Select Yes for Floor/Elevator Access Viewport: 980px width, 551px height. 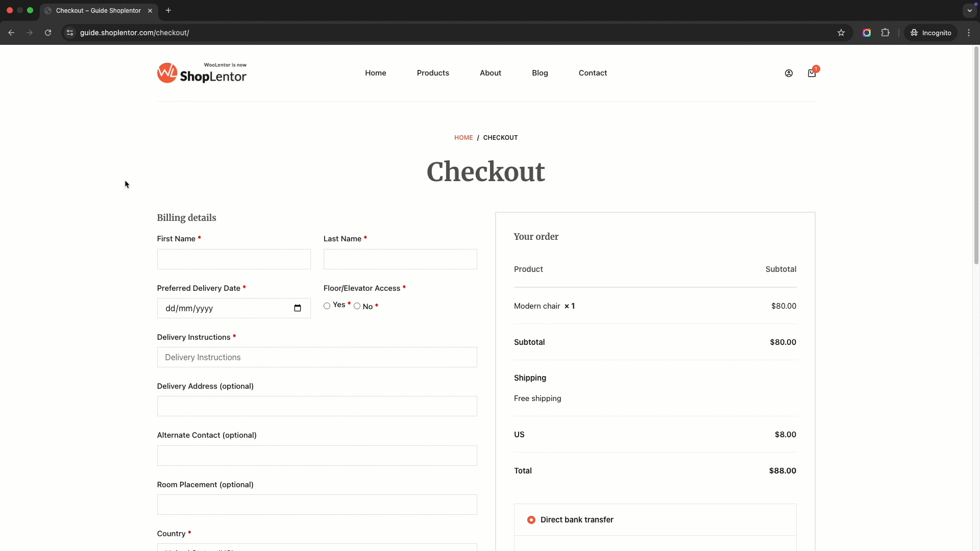tap(327, 306)
